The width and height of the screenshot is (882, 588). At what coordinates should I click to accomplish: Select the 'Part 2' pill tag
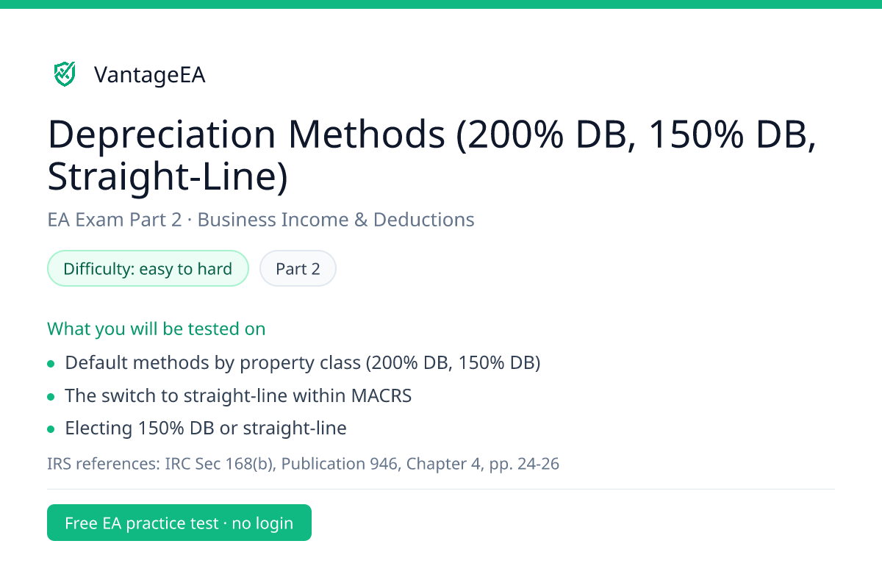point(298,269)
